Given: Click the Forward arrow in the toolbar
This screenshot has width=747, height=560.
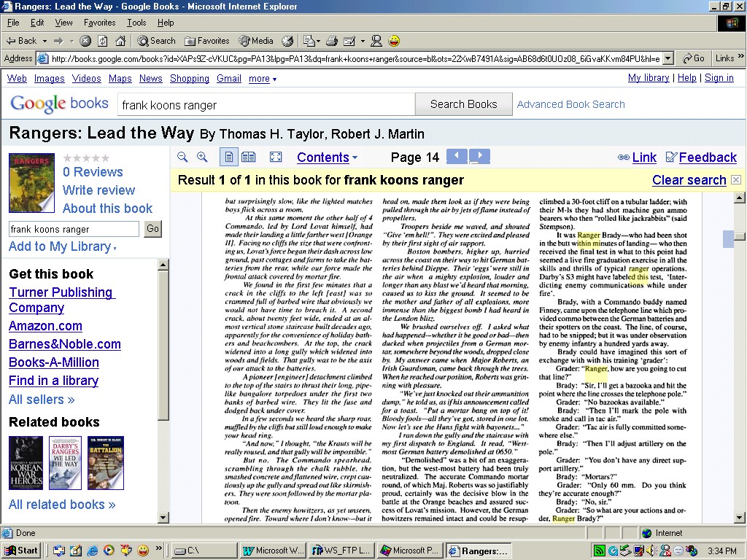Looking at the screenshot, I should tap(58, 41).
